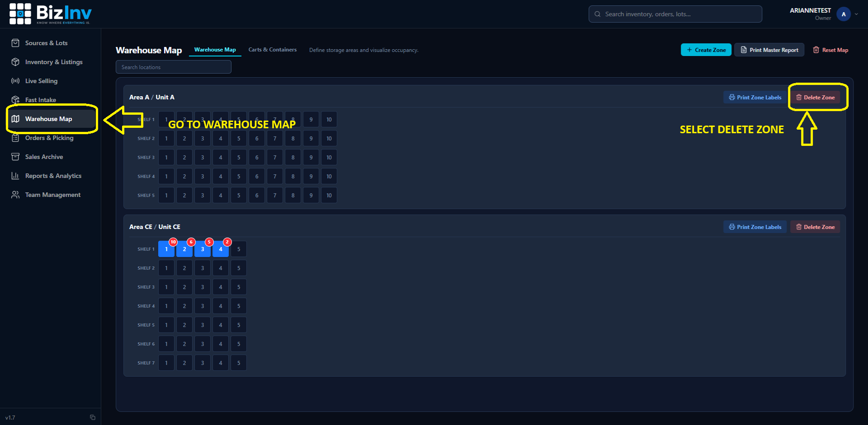The height and width of the screenshot is (425, 868).
Task: Click the copy icon next to version v1.7
Action: pyautogui.click(x=93, y=417)
